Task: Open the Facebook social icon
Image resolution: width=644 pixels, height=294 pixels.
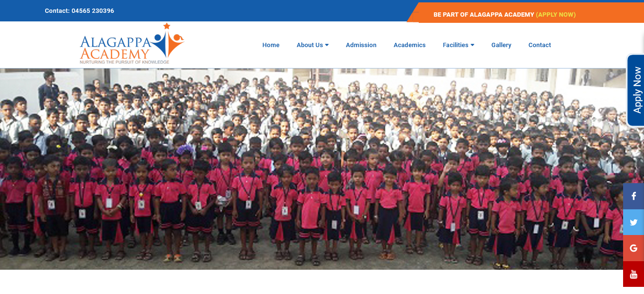Action: [x=634, y=196]
